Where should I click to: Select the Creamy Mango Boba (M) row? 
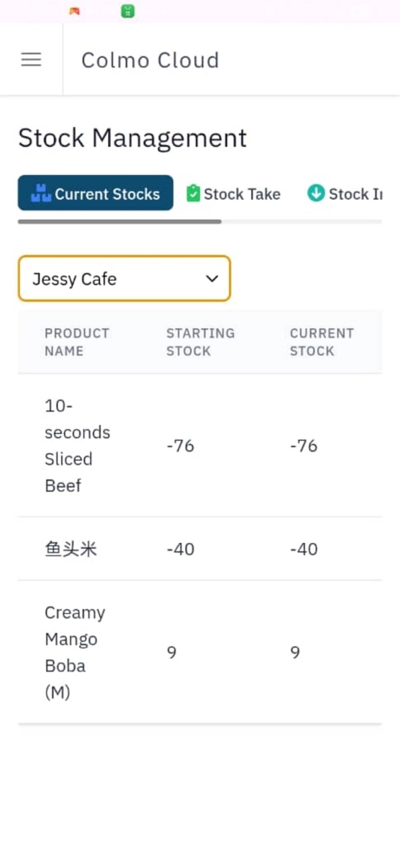(200, 652)
